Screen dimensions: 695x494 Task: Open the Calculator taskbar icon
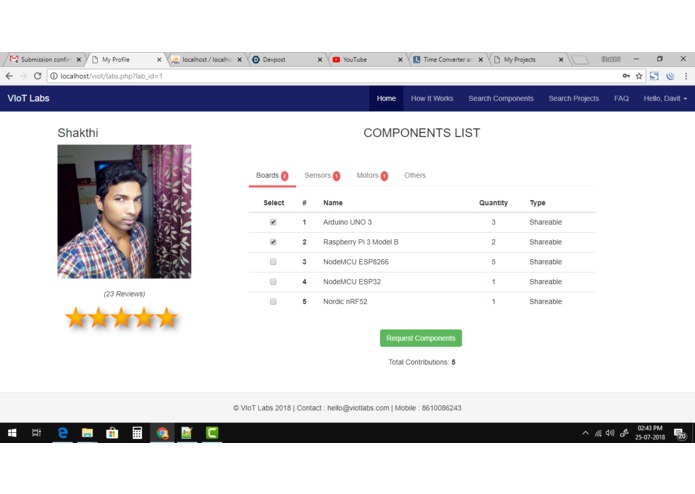[x=137, y=433]
